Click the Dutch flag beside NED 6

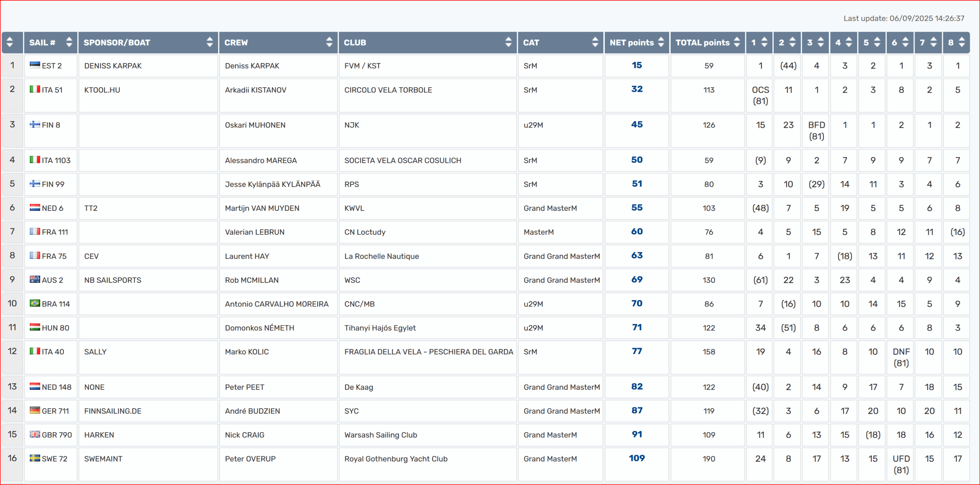pyautogui.click(x=35, y=207)
